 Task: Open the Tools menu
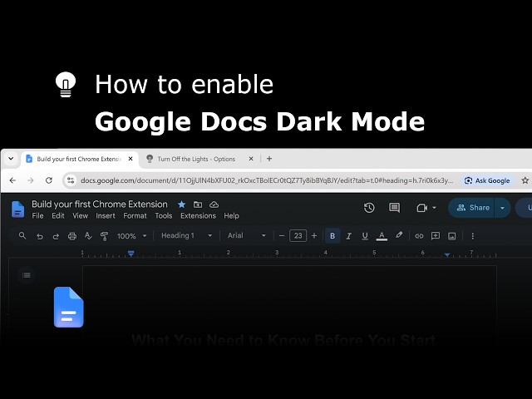click(x=164, y=216)
